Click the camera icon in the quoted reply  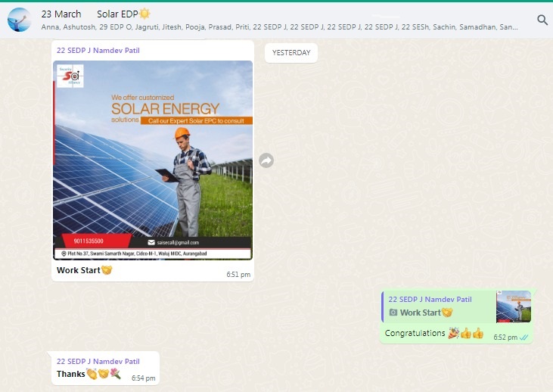[393, 313]
